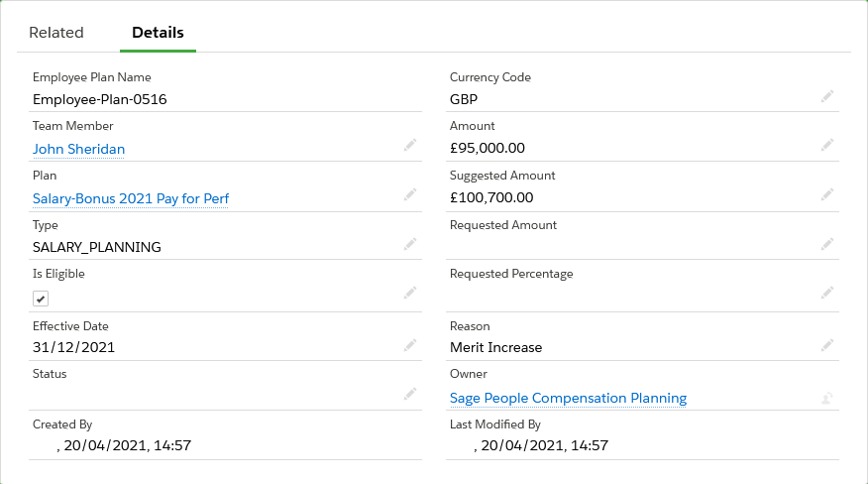Viewport: 868px width, 484px height.
Task: Switch to the Related tab
Action: tap(56, 33)
